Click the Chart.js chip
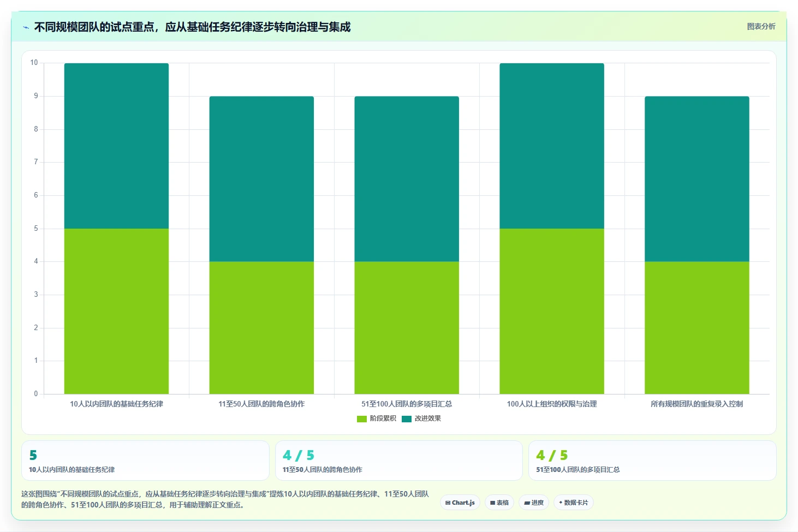This screenshot has height=532, width=798. [x=460, y=503]
